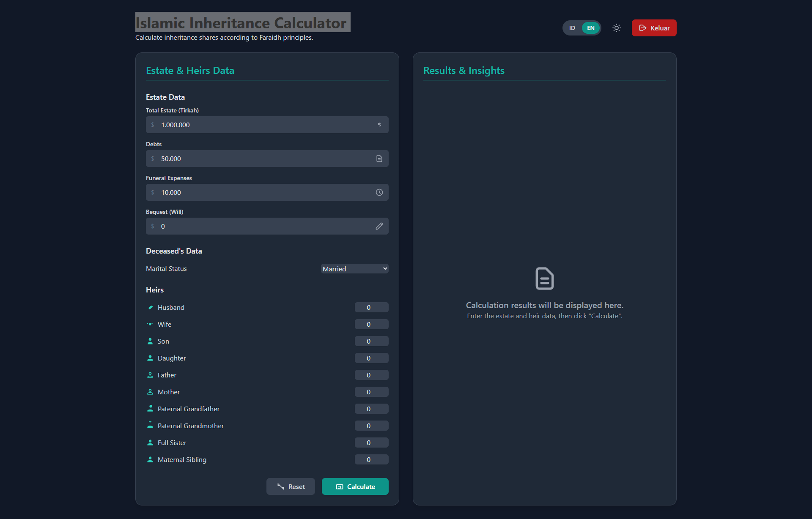Click the Wife count field
The width and height of the screenshot is (812, 519).
pos(371,324)
